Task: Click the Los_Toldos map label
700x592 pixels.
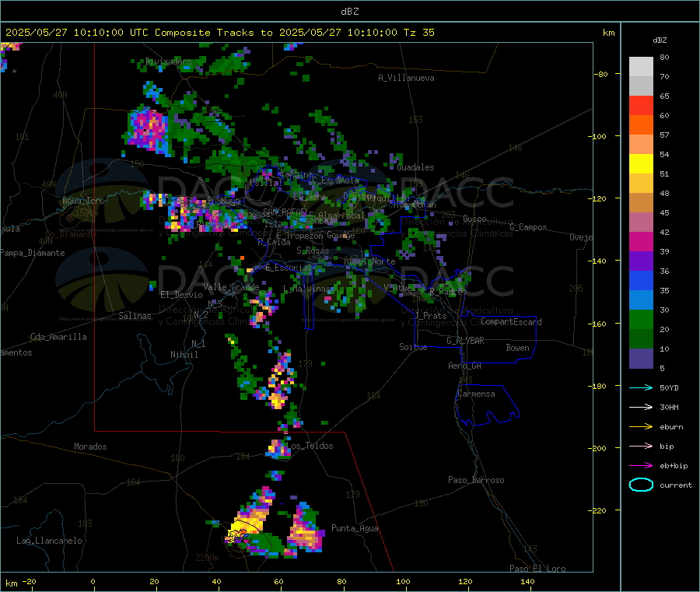Action: 310,446
